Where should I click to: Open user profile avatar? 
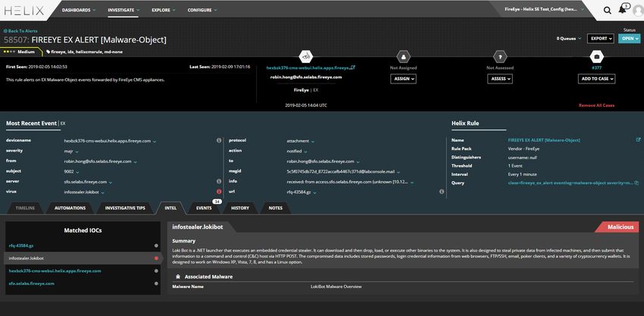[x=638, y=11]
